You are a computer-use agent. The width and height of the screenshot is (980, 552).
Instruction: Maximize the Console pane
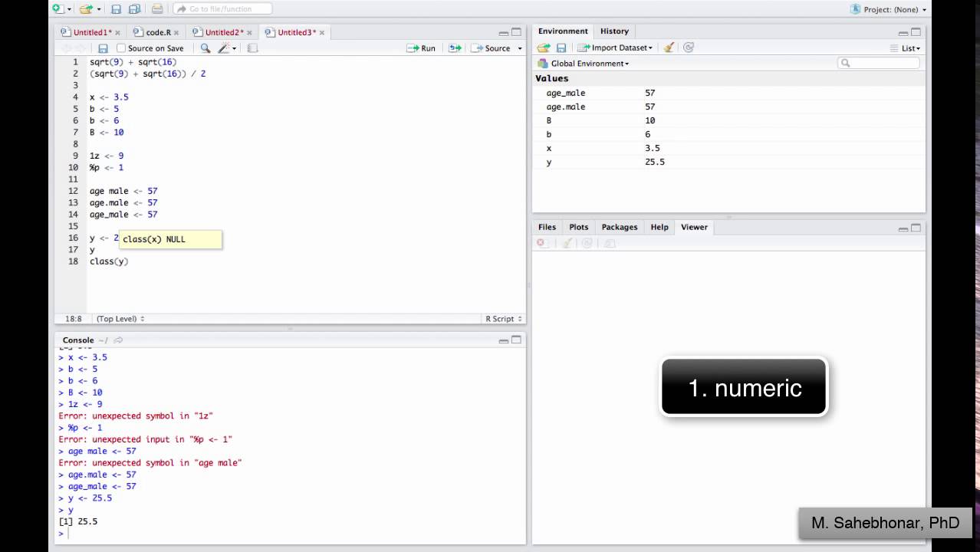[x=516, y=340]
